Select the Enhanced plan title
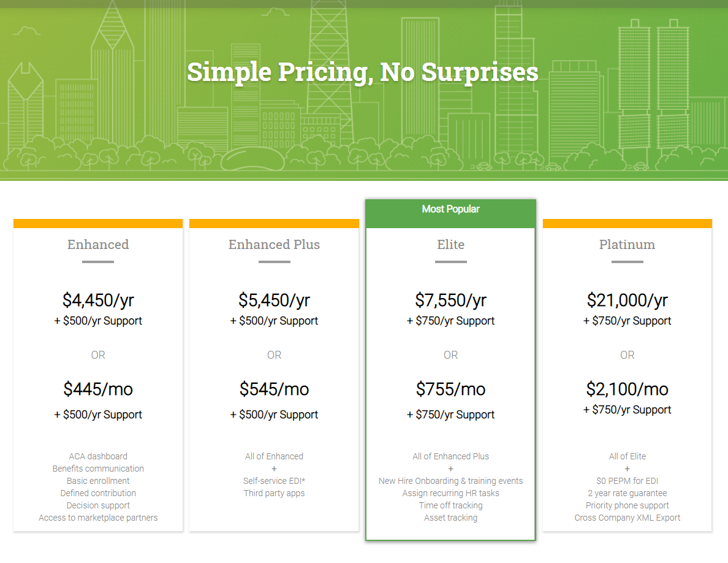The width and height of the screenshot is (728, 563). coord(98,244)
